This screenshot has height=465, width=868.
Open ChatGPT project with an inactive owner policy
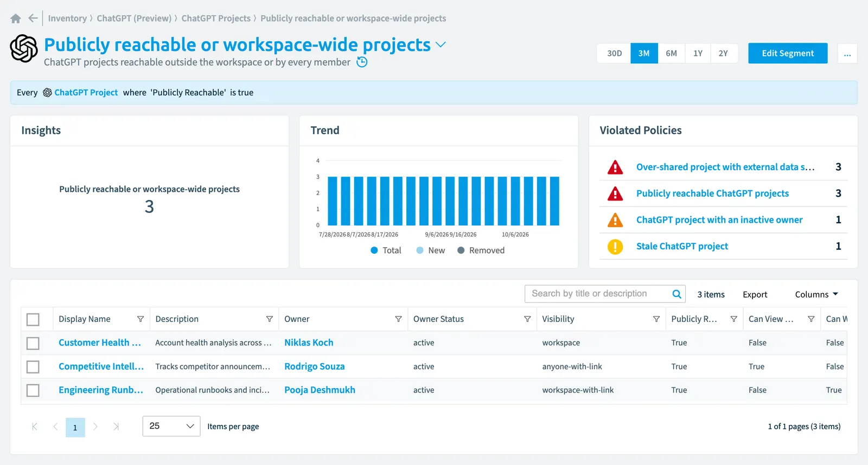719,220
